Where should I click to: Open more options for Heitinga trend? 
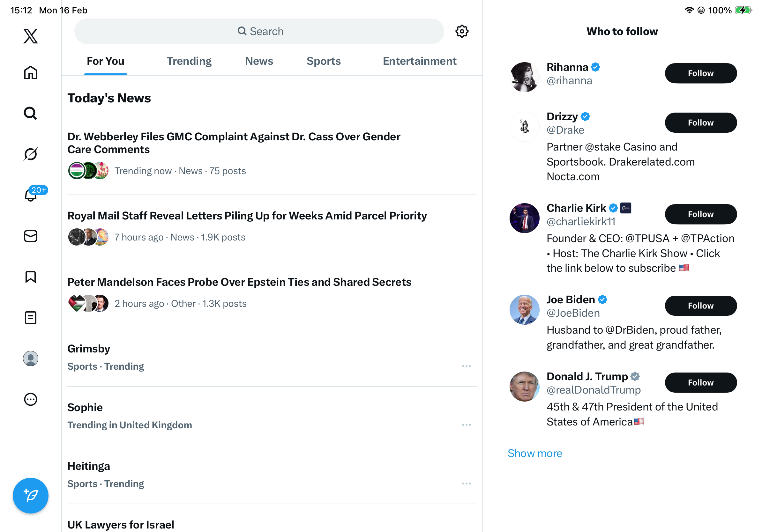(466, 484)
